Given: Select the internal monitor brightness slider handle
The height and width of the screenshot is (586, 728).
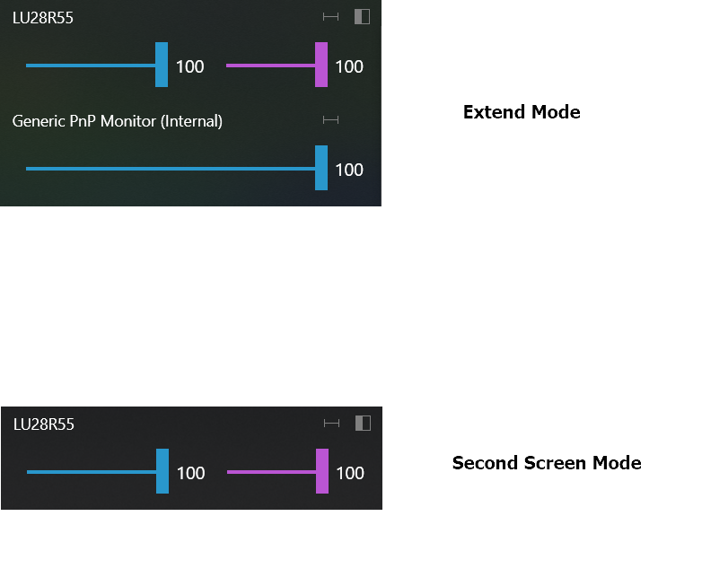Looking at the screenshot, I should tap(320, 169).
